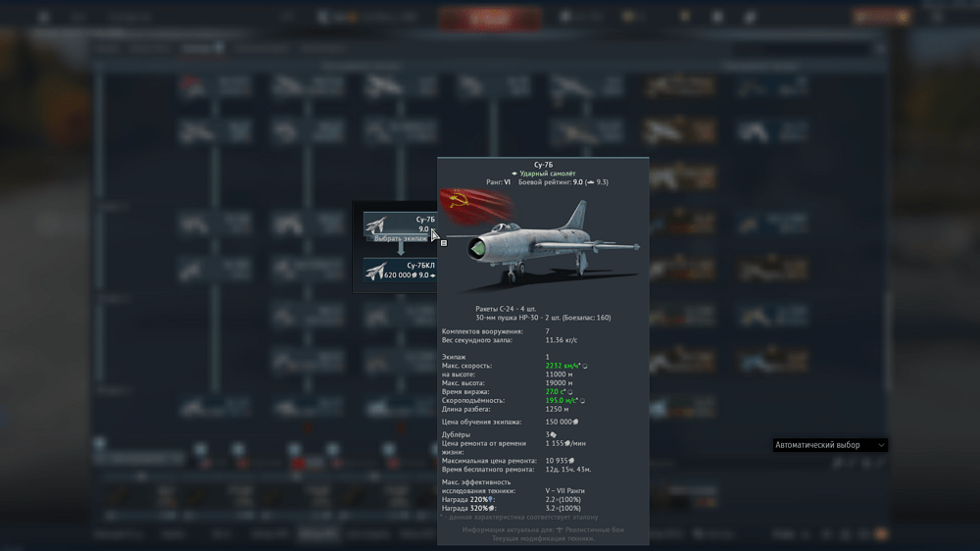This screenshot has height=551, width=980.
Task: Click the V – VII Ранги value
Action: (x=565, y=491)
